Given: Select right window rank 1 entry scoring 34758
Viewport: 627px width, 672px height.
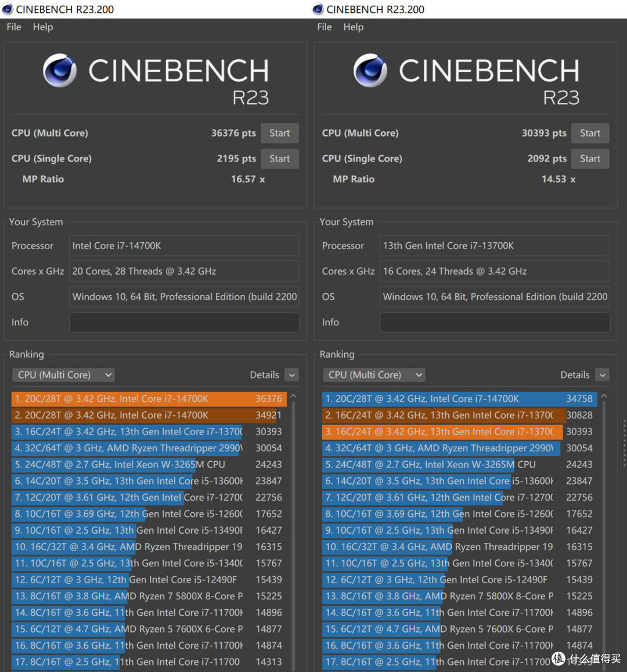Looking at the screenshot, I should (x=459, y=399).
